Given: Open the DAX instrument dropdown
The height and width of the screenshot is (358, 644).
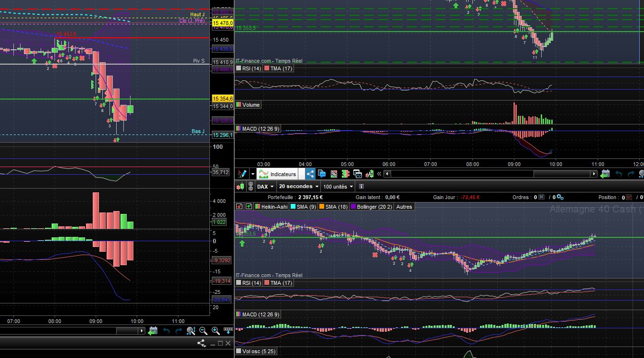Looking at the screenshot, I should (x=265, y=187).
